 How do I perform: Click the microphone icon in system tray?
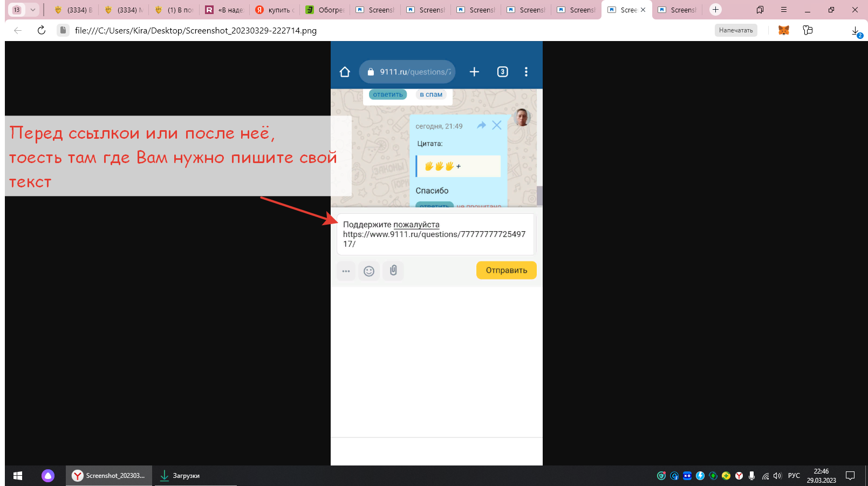pos(751,476)
